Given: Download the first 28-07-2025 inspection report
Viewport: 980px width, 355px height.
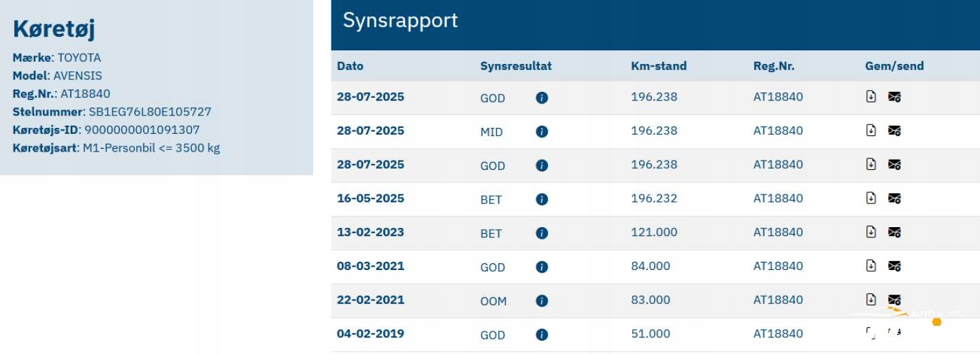Looking at the screenshot, I should pyautogui.click(x=871, y=97).
